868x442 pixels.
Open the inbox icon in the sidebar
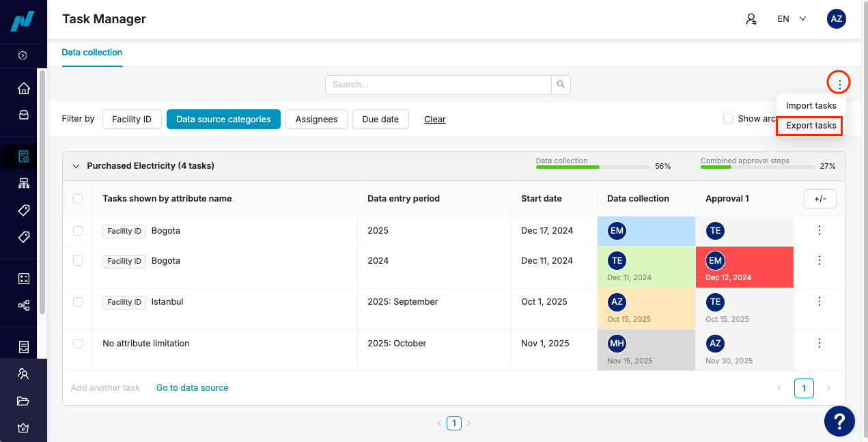(x=24, y=115)
